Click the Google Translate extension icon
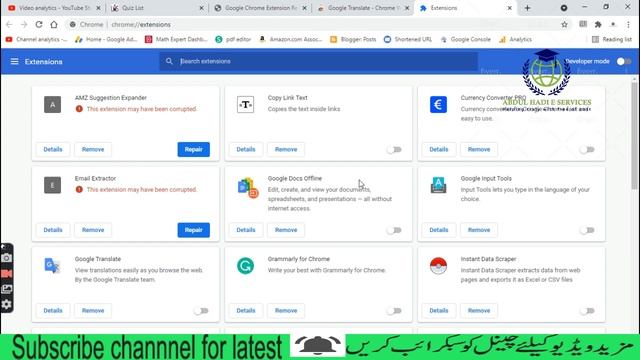This screenshot has width=640, height=360. 52,266
